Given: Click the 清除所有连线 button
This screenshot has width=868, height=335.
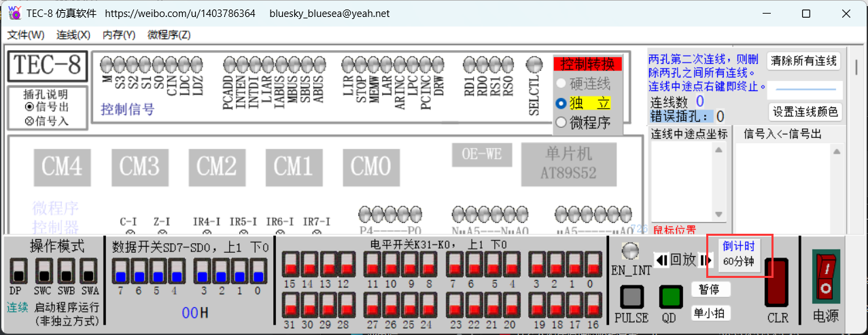Looking at the screenshot, I should point(803,60).
